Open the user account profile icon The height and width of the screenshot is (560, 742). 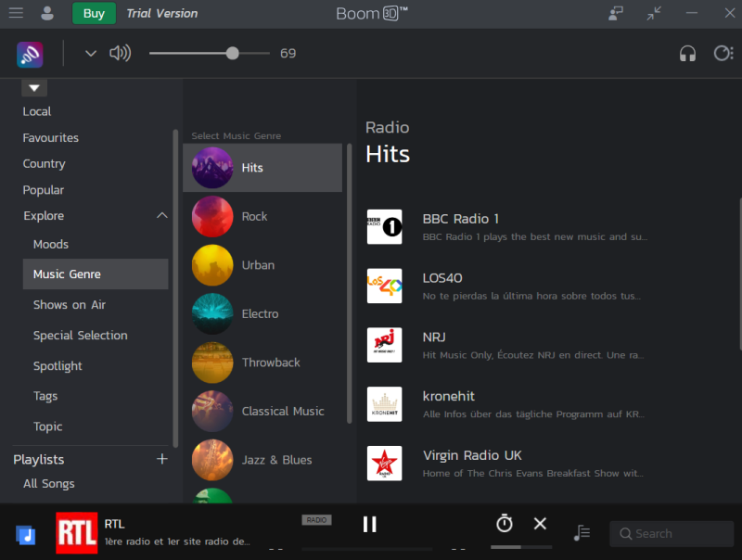[x=47, y=13]
